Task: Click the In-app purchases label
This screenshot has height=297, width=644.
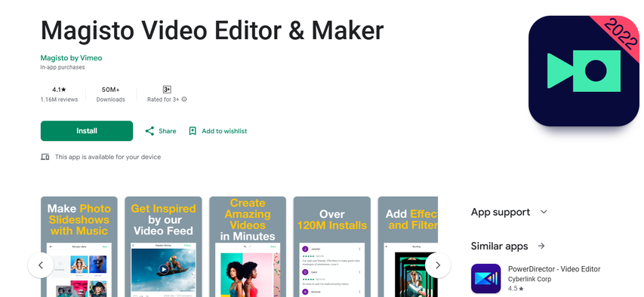Action: tap(63, 67)
